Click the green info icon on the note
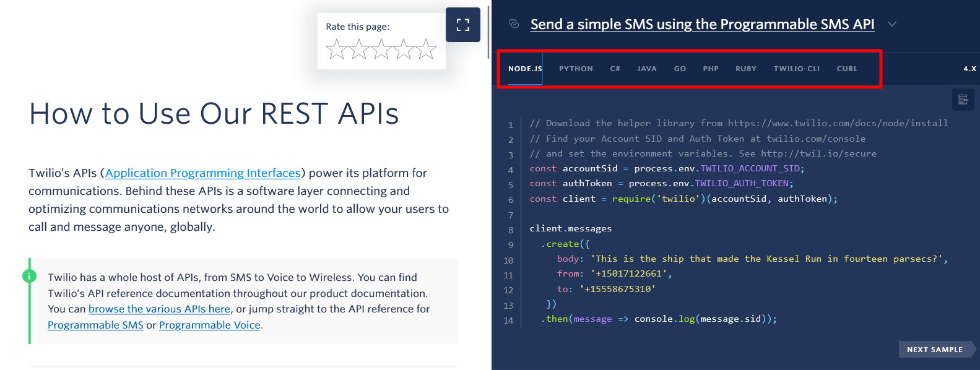This screenshot has height=370, width=980. (29, 276)
